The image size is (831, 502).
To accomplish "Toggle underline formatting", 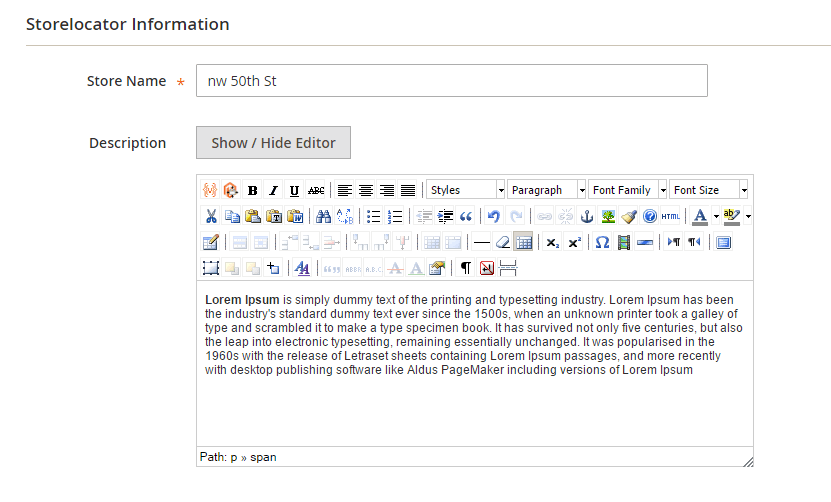I will pos(294,190).
